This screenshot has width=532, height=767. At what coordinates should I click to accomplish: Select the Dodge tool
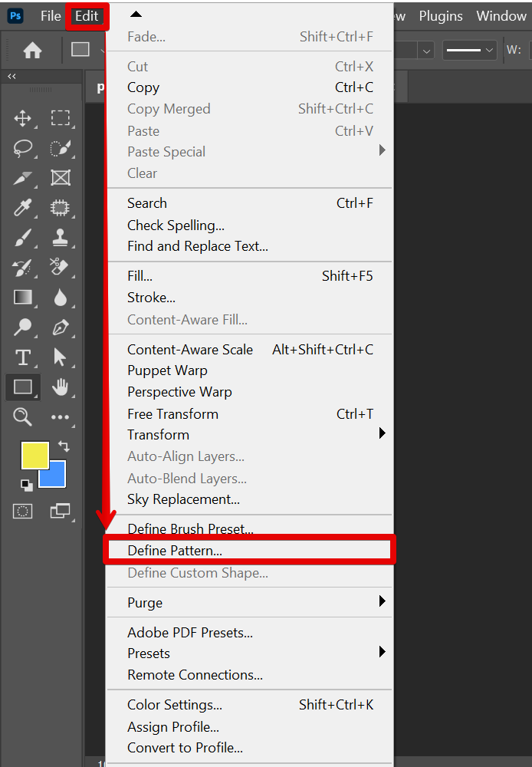(22, 328)
